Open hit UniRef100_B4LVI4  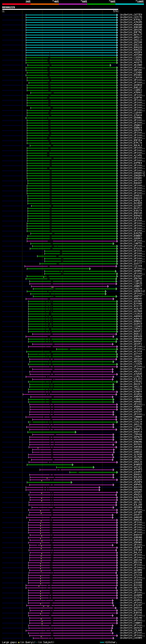tap(131, 552)
